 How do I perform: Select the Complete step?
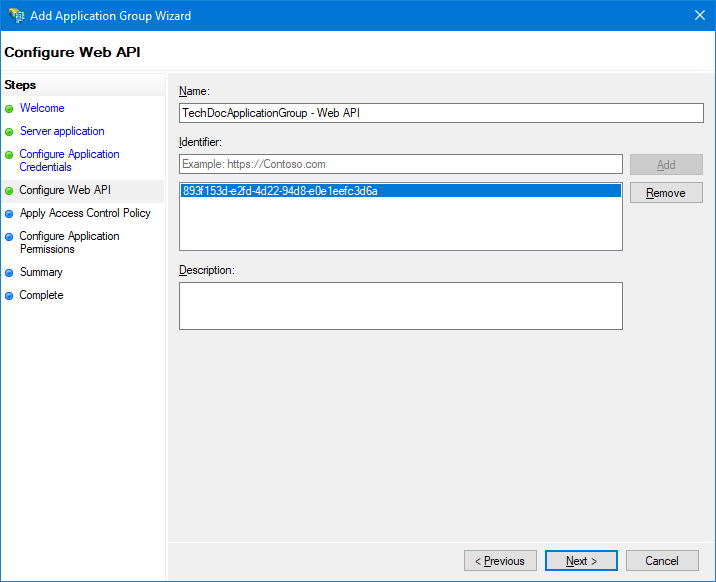pyautogui.click(x=41, y=295)
